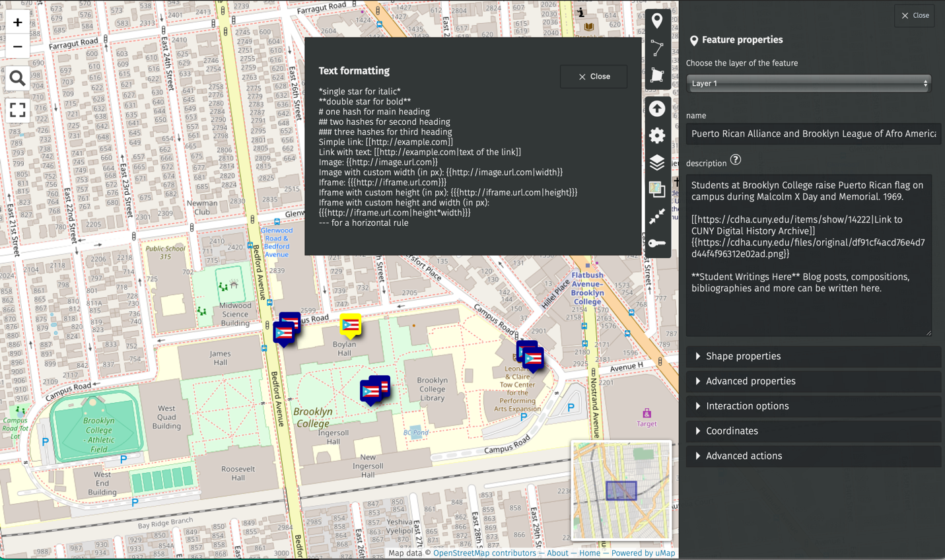Select the draw marker tool

click(657, 20)
